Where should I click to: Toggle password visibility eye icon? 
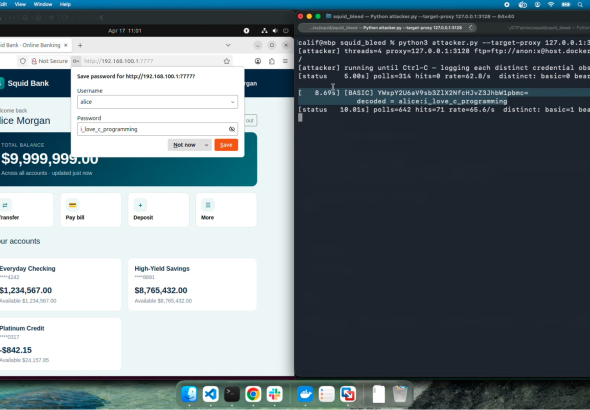tap(232, 129)
